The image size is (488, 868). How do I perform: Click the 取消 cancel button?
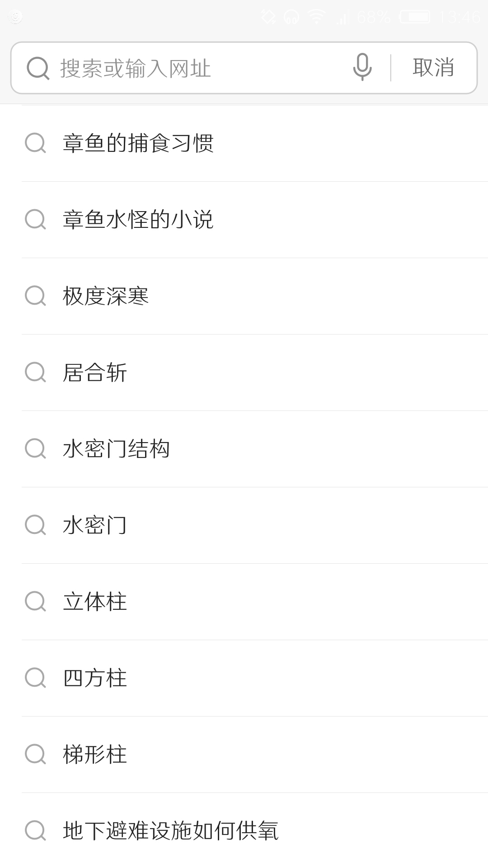point(433,68)
